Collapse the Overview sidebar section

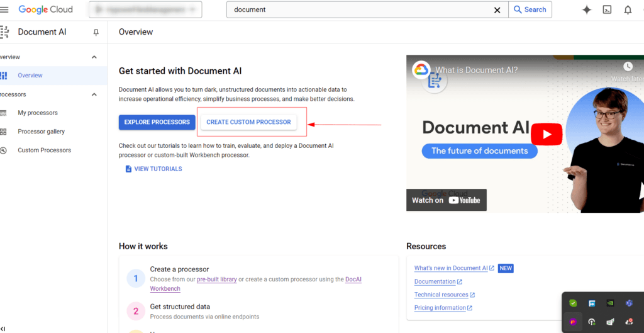point(94,57)
